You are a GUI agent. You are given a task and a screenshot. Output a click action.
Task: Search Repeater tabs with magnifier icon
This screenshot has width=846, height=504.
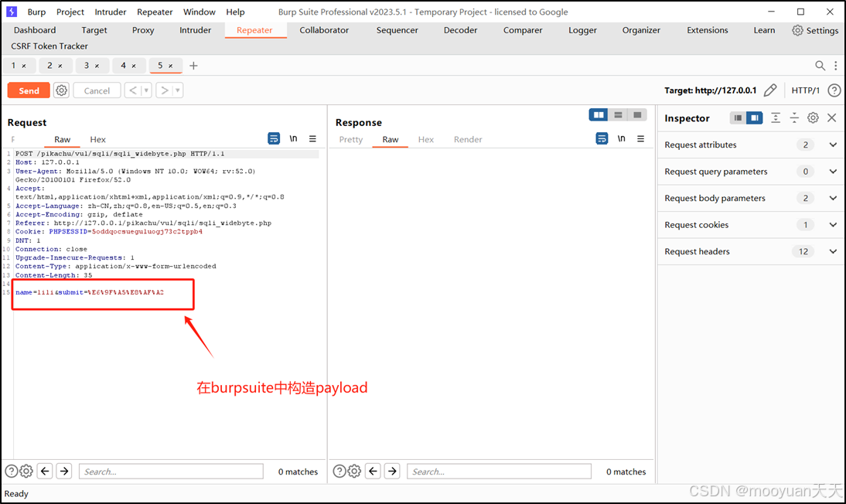pos(820,65)
